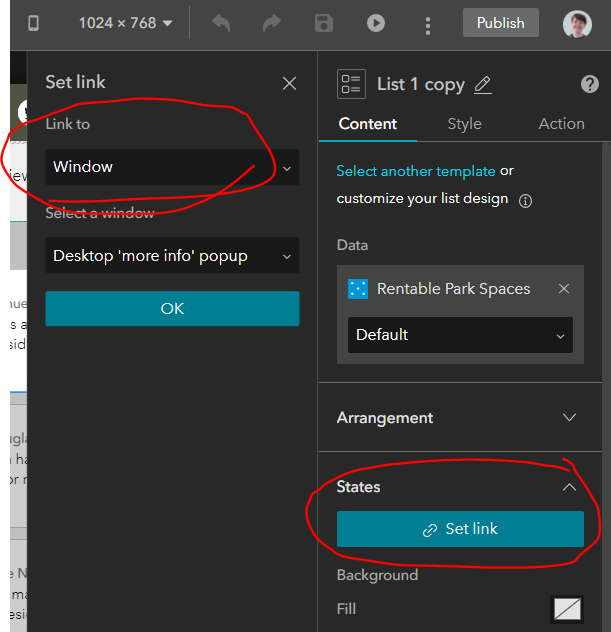Open the Link to Window dropdown
611x632 pixels.
point(172,167)
